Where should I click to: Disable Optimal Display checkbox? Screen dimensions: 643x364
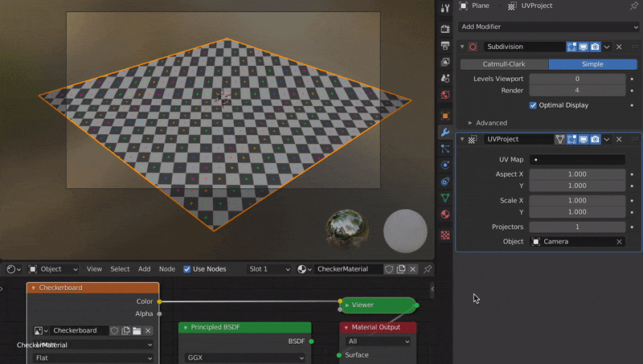click(x=533, y=105)
